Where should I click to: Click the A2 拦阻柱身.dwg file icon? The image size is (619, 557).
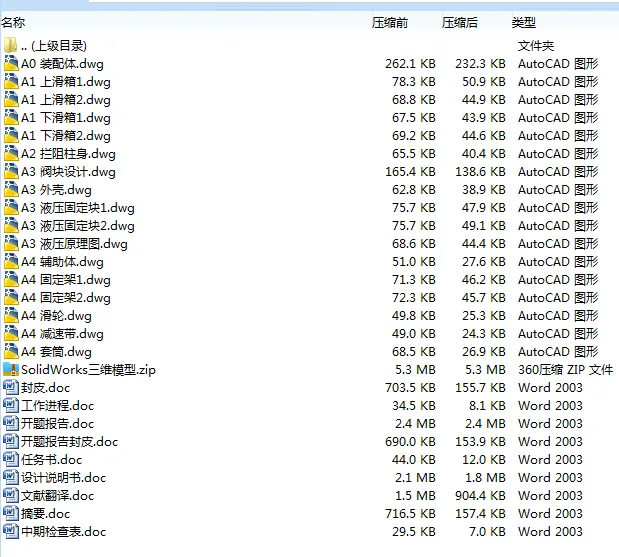point(11,154)
